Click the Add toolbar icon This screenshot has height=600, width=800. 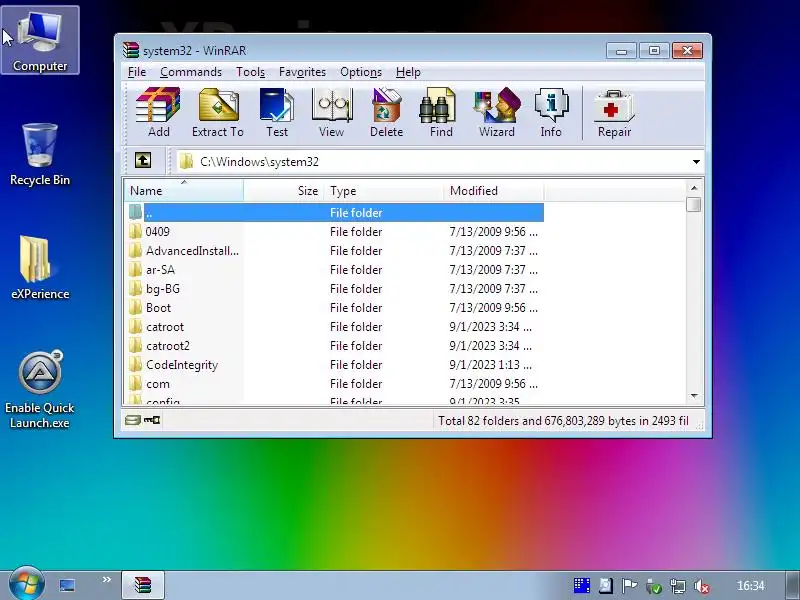pyautogui.click(x=158, y=113)
